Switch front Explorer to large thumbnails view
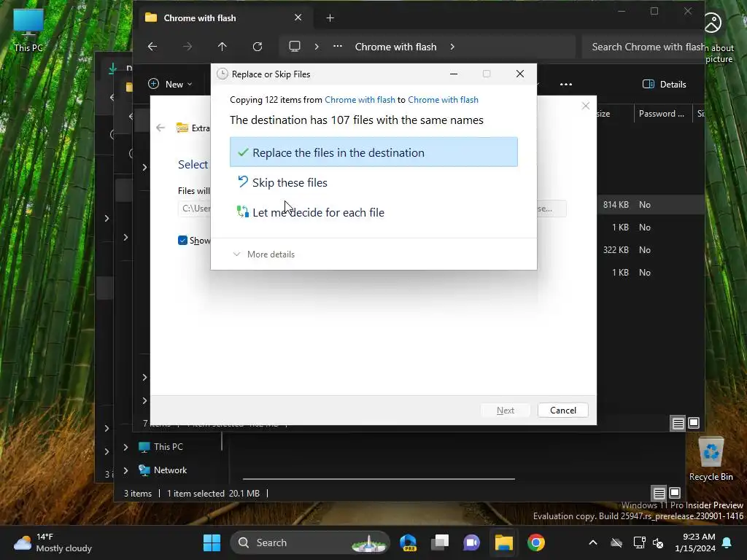The width and height of the screenshot is (747, 560). coord(694,424)
